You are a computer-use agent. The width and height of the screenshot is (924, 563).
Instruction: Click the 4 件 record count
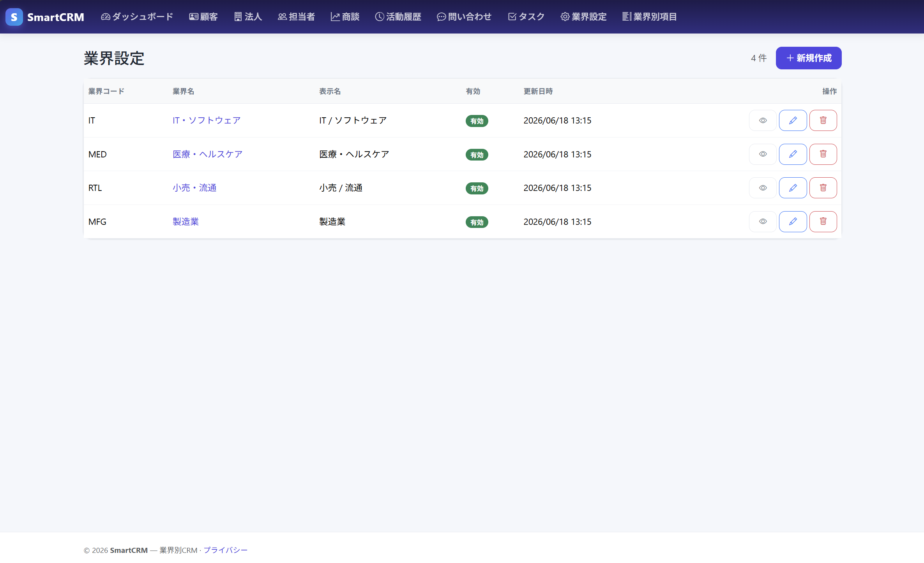(758, 58)
